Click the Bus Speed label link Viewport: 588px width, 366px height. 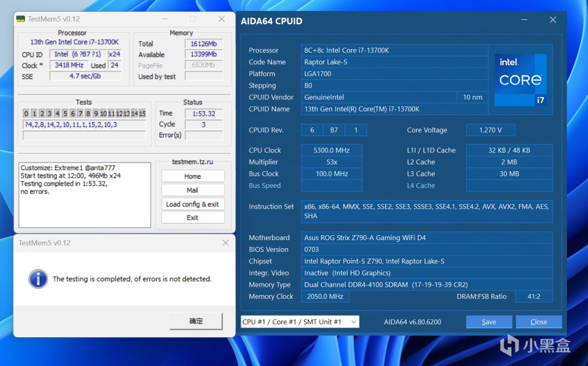tap(265, 185)
